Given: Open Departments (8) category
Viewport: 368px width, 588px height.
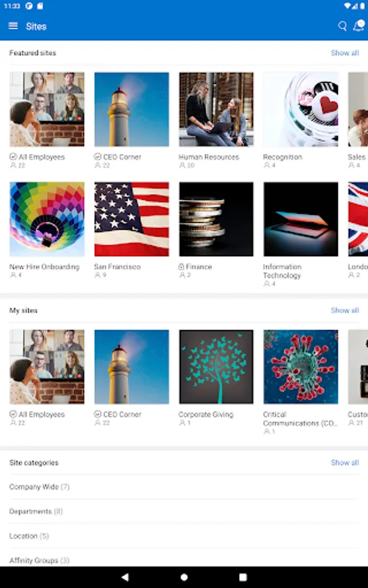Looking at the screenshot, I should click(x=184, y=512).
